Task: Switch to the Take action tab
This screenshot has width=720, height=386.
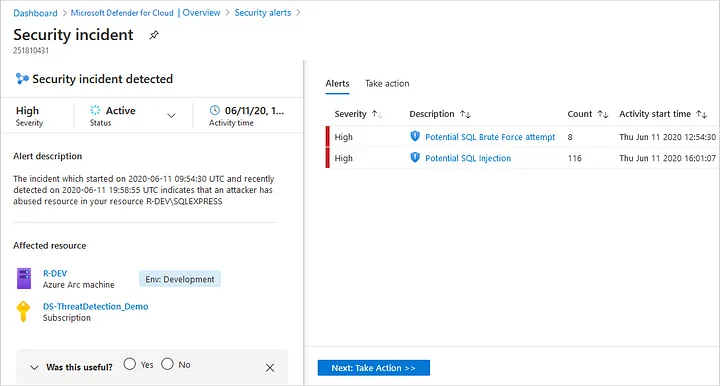Action: pyautogui.click(x=387, y=84)
